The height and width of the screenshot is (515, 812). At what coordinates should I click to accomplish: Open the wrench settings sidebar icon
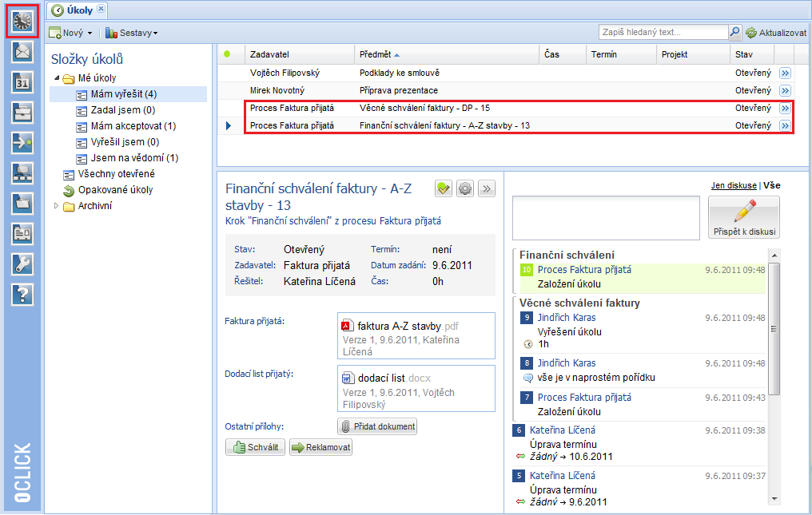click(x=22, y=264)
